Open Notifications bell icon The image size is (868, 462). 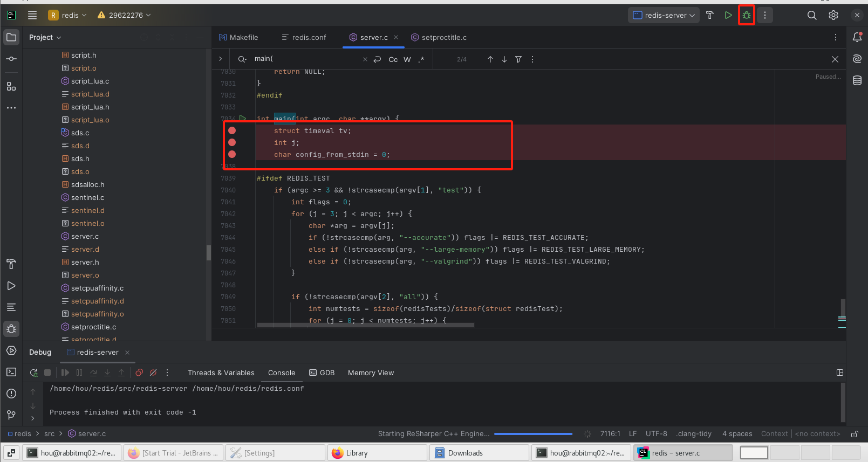click(857, 37)
